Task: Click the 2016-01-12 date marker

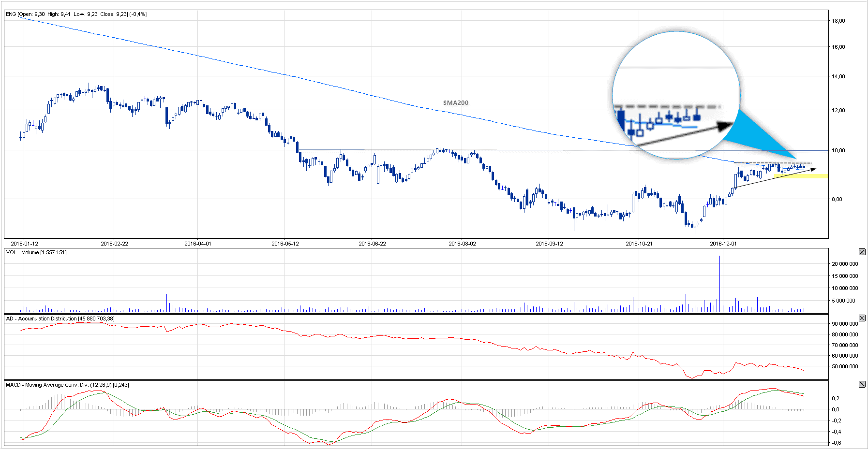Action: pyautogui.click(x=24, y=244)
